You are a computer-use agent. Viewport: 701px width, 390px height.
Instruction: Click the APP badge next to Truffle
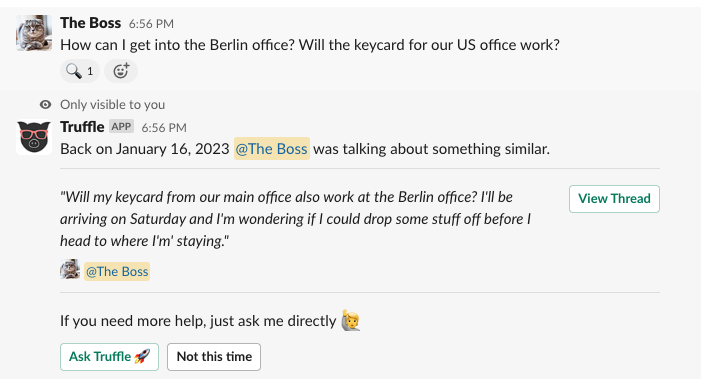pos(121,127)
